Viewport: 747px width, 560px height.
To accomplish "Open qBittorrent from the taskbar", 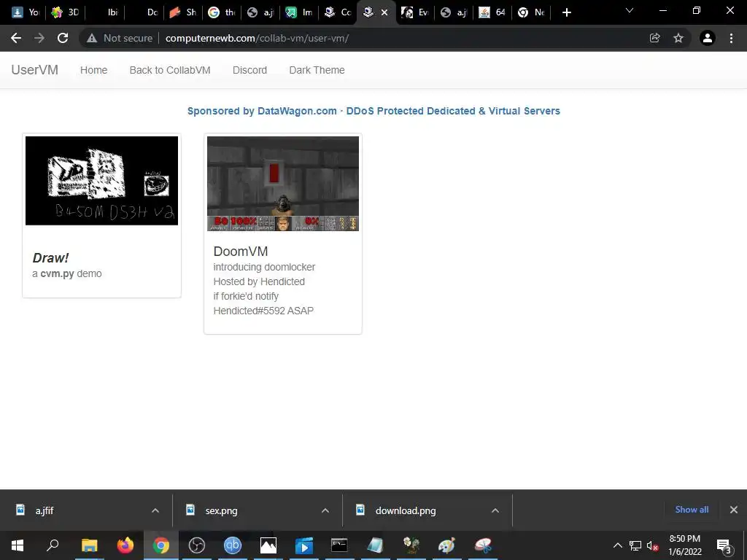I will 233,545.
